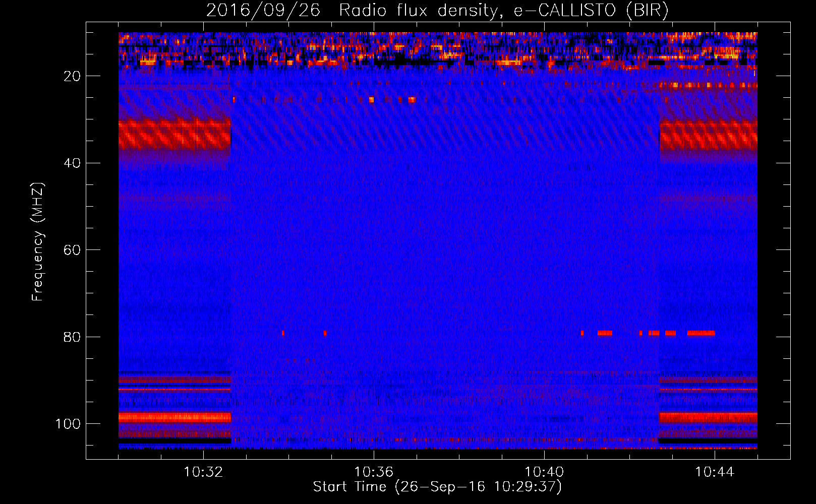Click the plot title "2016/09/26 Radio flux density, e-CALLISTO (BIR)"
The image size is (816, 504).
(437, 11)
